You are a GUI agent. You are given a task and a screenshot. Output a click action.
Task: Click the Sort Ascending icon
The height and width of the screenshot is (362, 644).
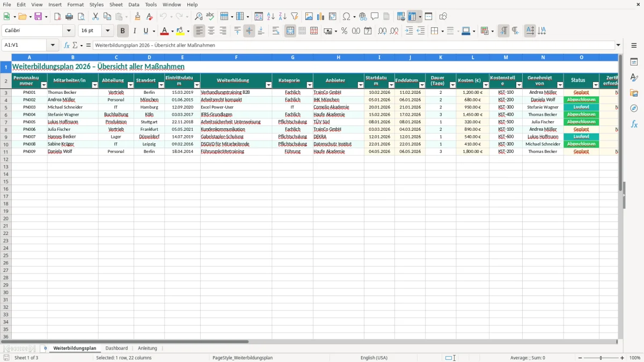[271, 17]
